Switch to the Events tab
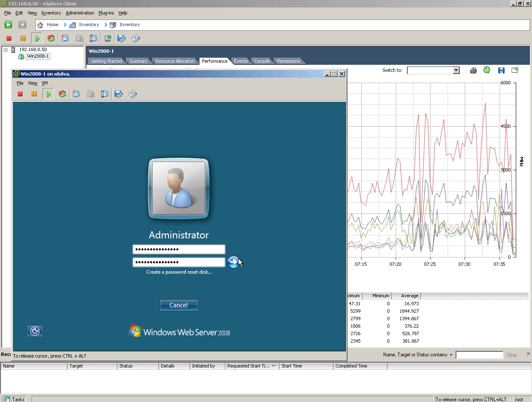Image resolution: width=532 pixels, height=402 pixels. (x=241, y=61)
